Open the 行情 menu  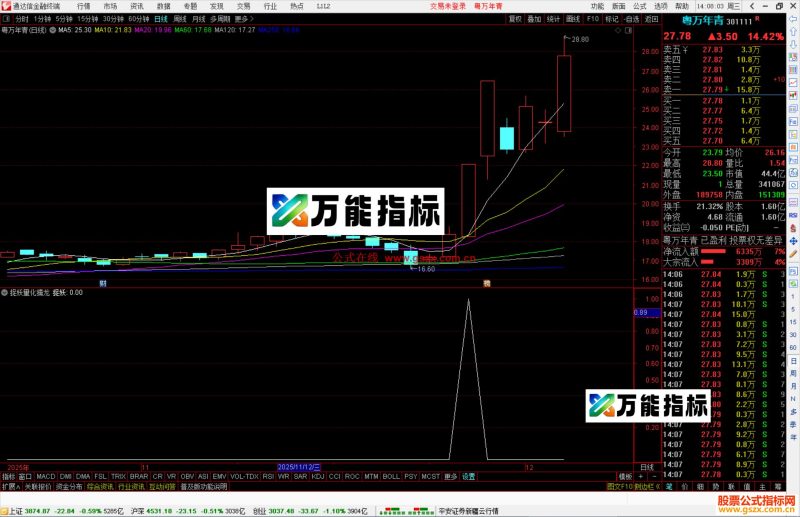pyautogui.click(x=84, y=6)
